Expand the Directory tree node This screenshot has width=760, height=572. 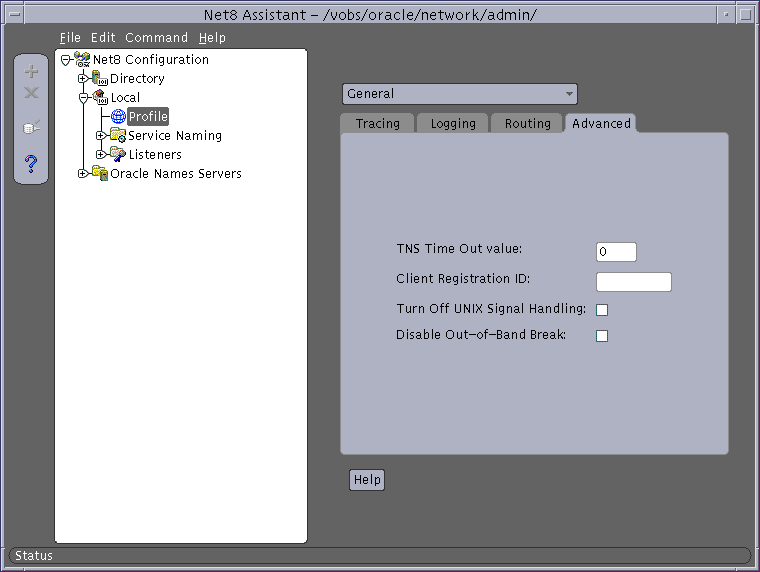coord(83,78)
